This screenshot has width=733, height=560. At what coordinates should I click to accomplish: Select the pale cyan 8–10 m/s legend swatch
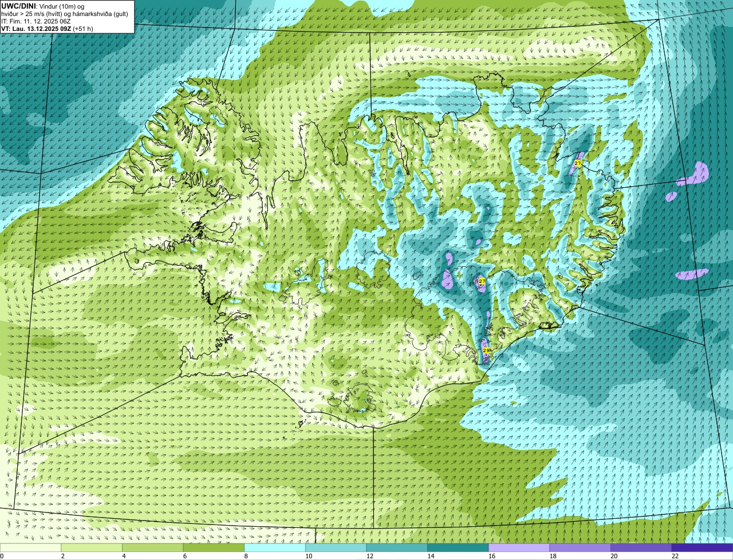pyautogui.click(x=275, y=547)
